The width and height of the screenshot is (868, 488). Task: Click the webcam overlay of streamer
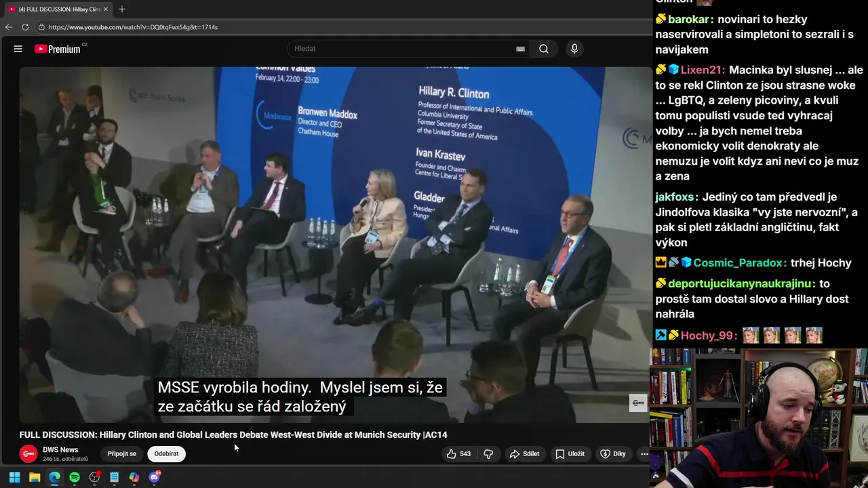759,418
